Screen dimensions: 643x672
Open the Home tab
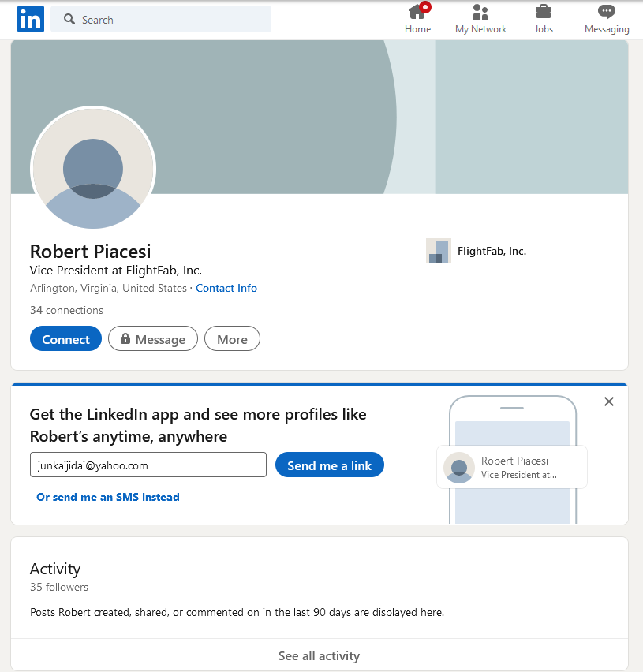[418, 19]
